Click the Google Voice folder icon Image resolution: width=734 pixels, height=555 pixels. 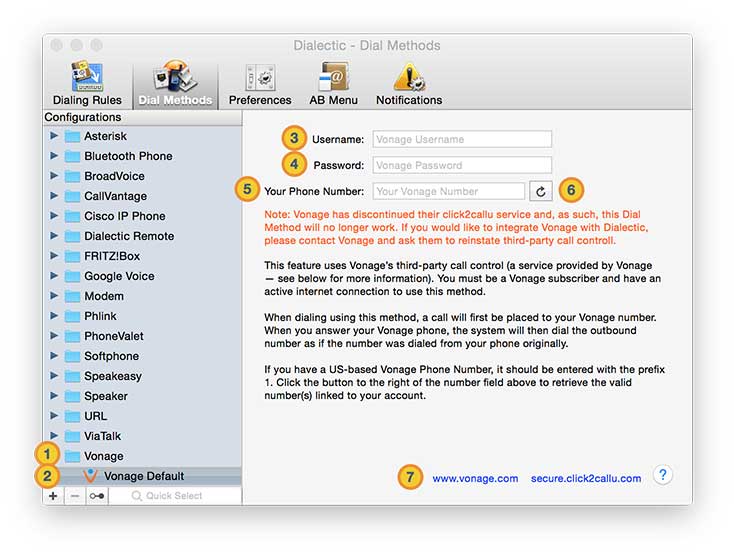(x=72, y=276)
